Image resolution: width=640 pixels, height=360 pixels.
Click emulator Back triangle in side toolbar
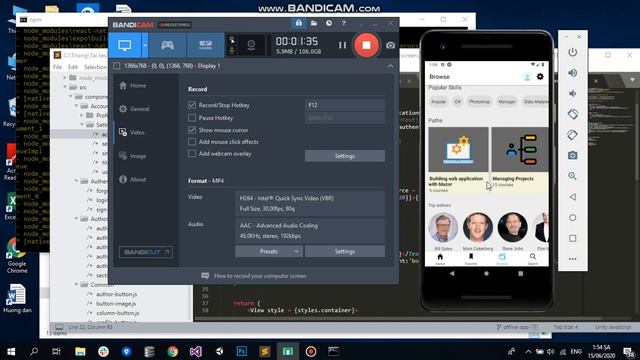point(573,197)
